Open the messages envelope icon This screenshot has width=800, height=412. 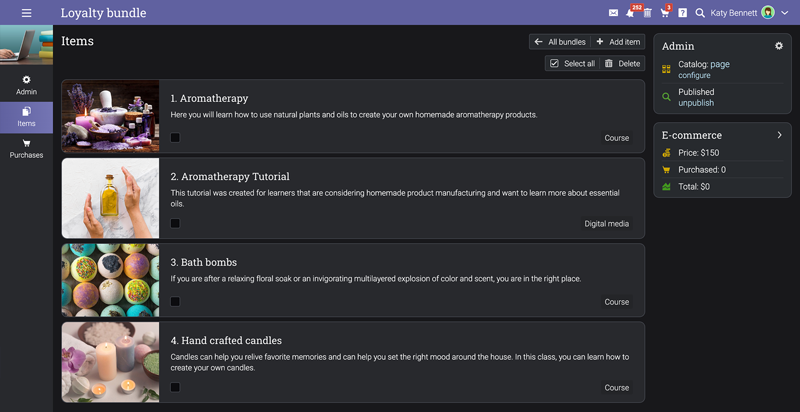pyautogui.click(x=613, y=13)
